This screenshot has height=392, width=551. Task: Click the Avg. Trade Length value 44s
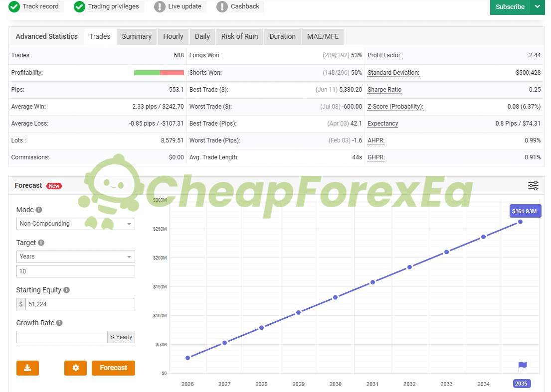click(x=357, y=157)
